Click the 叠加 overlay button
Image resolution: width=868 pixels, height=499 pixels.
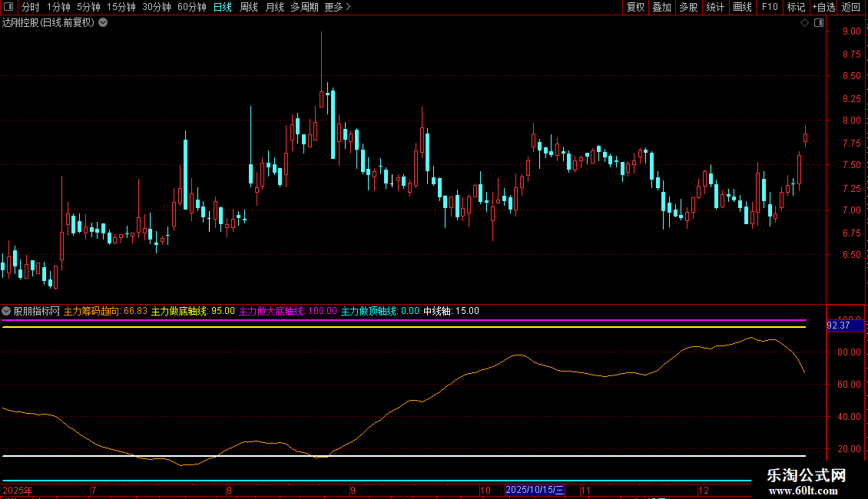pos(661,8)
